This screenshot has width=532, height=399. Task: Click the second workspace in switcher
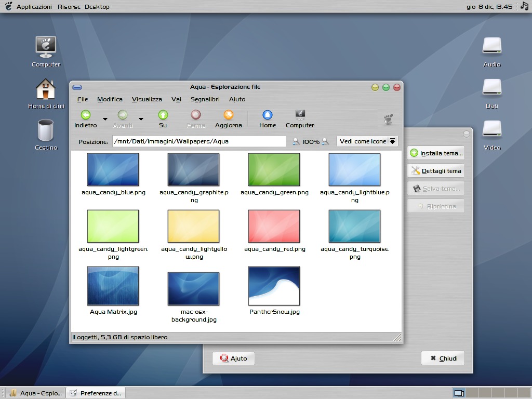(x=472, y=393)
